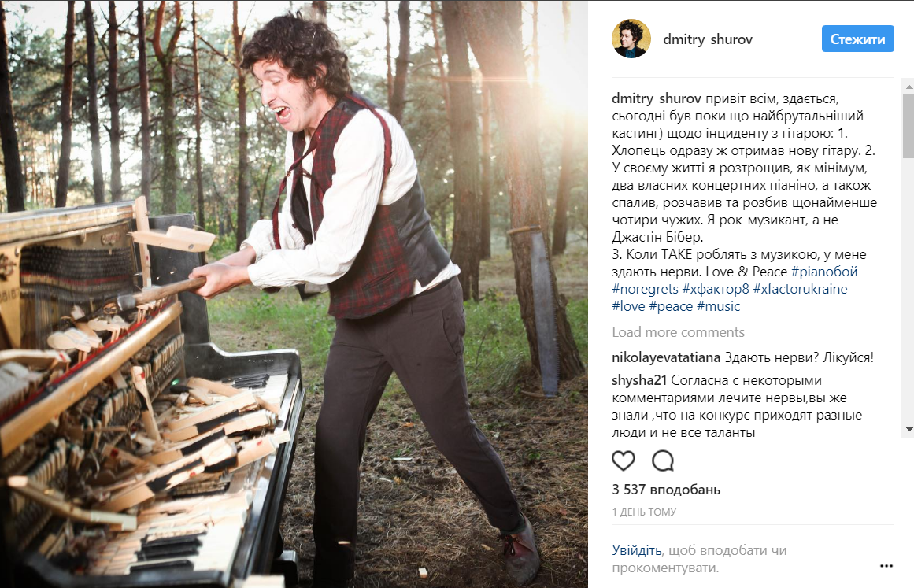
Task: Open the #хфактор8 hashtag
Action: coord(716,289)
